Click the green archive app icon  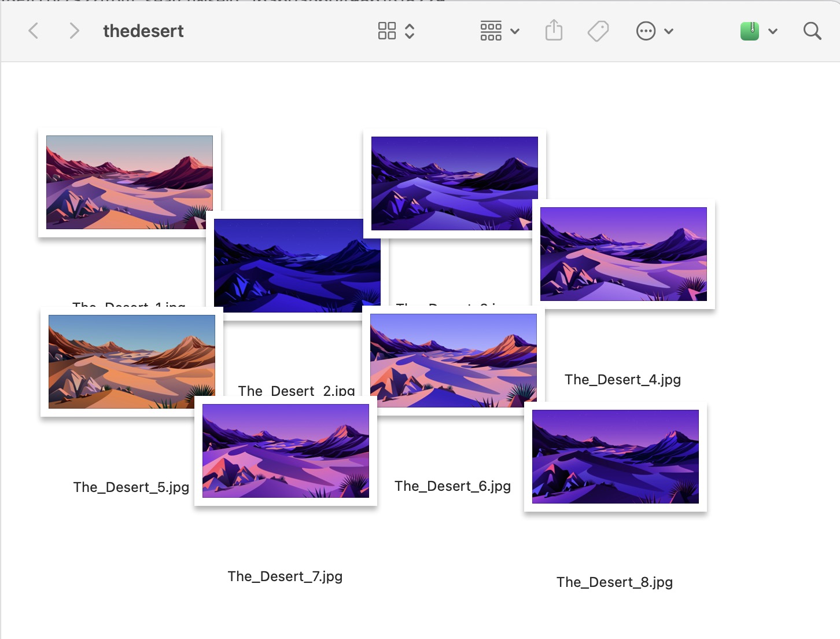point(750,31)
